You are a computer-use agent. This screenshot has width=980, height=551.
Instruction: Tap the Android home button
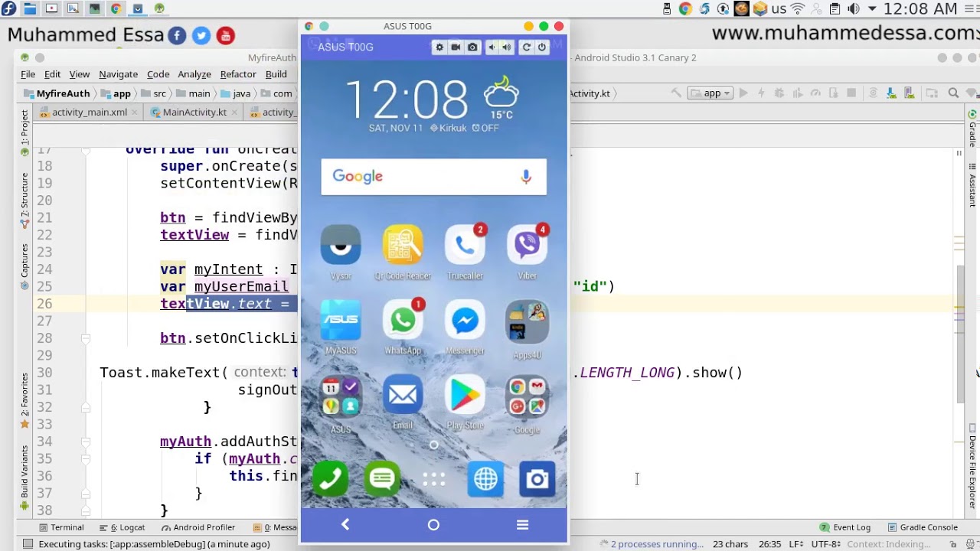(433, 524)
